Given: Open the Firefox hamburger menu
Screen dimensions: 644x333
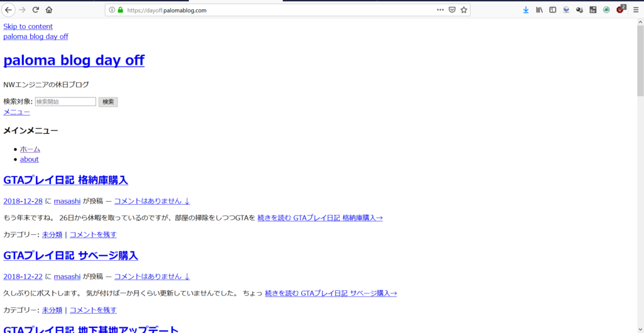Looking at the screenshot, I should tap(636, 10).
